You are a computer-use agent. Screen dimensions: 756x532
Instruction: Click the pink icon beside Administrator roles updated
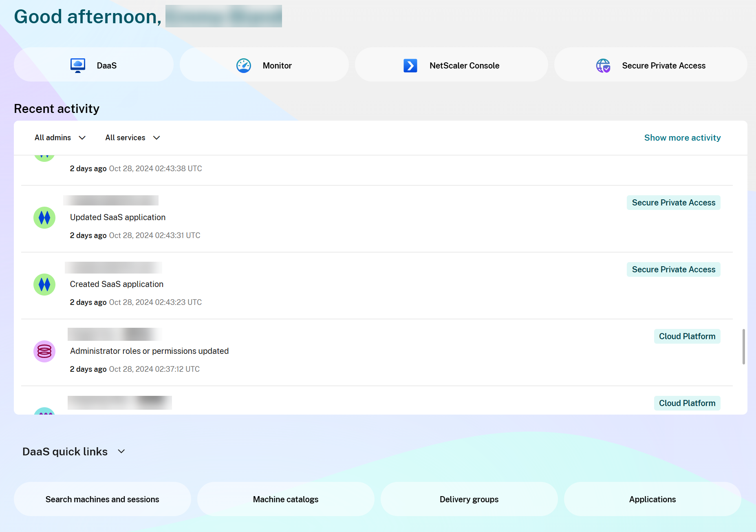pos(44,351)
